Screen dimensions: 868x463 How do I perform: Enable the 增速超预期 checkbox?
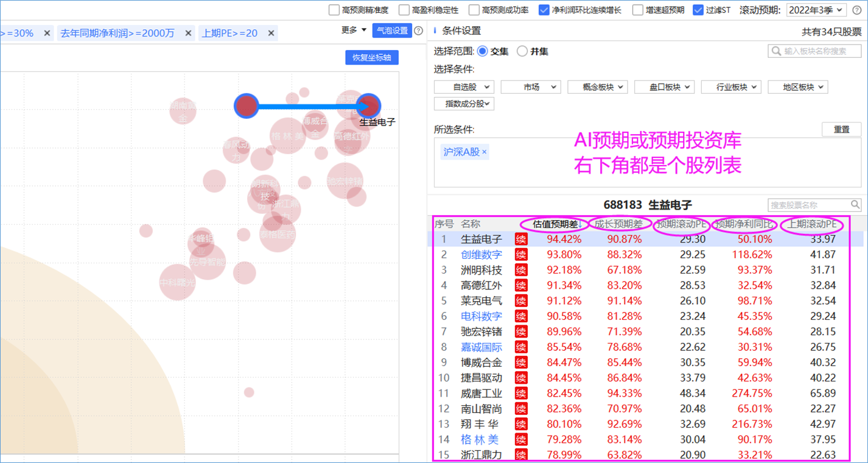(x=637, y=10)
